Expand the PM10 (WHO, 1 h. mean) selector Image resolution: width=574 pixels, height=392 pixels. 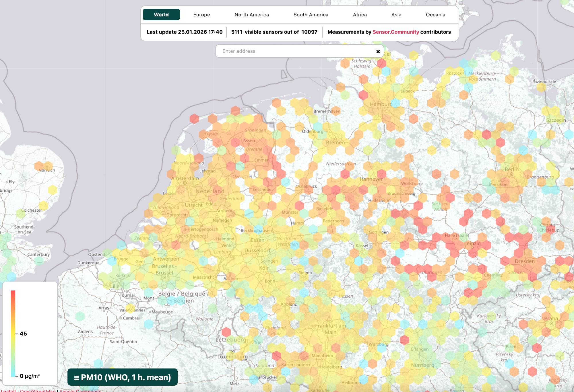click(x=123, y=377)
